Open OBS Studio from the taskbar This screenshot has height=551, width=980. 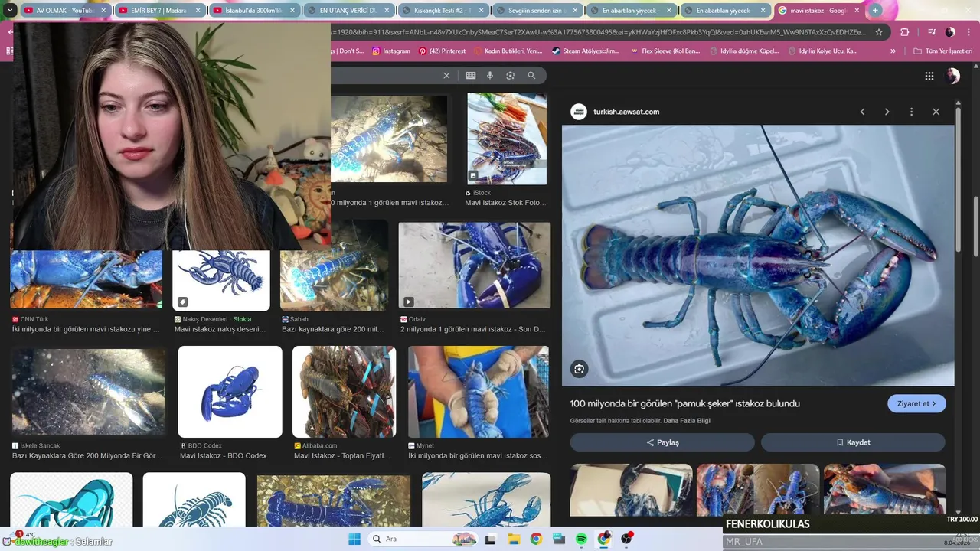click(627, 539)
